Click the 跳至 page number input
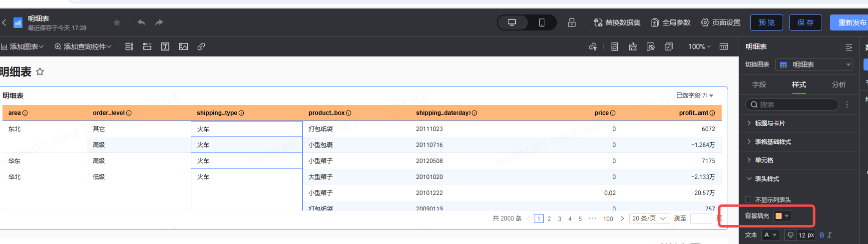This screenshot has height=244, width=868. point(701,218)
